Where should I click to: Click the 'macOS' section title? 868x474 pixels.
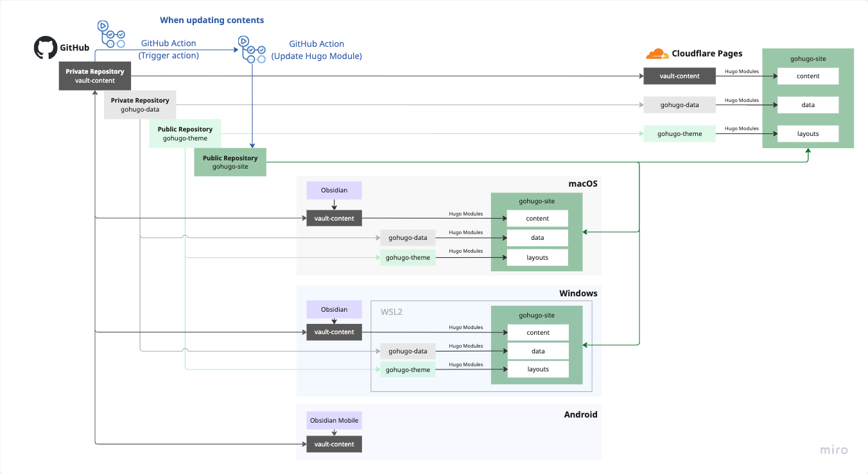(583, 183)
